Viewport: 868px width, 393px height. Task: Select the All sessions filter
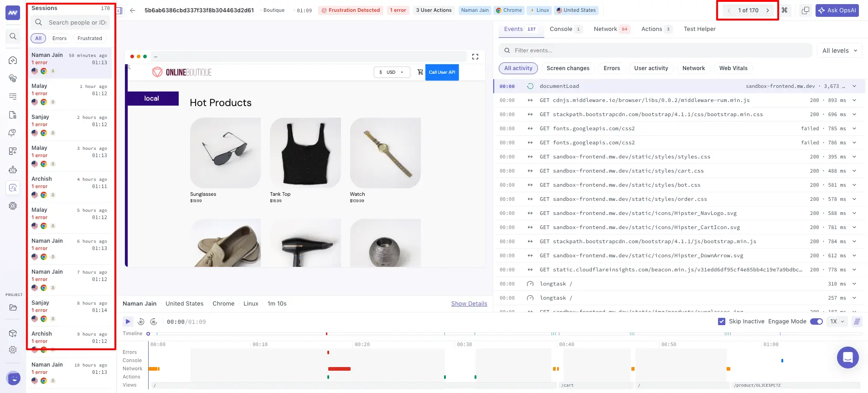pyautogui.click(x=38, y=38)
